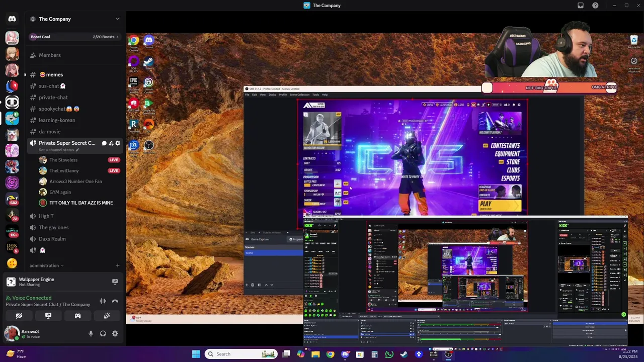This screenshot has height=362, width=644.
Task: Open Arrowx3 user avatar panel
Action: tap(12, 333)
